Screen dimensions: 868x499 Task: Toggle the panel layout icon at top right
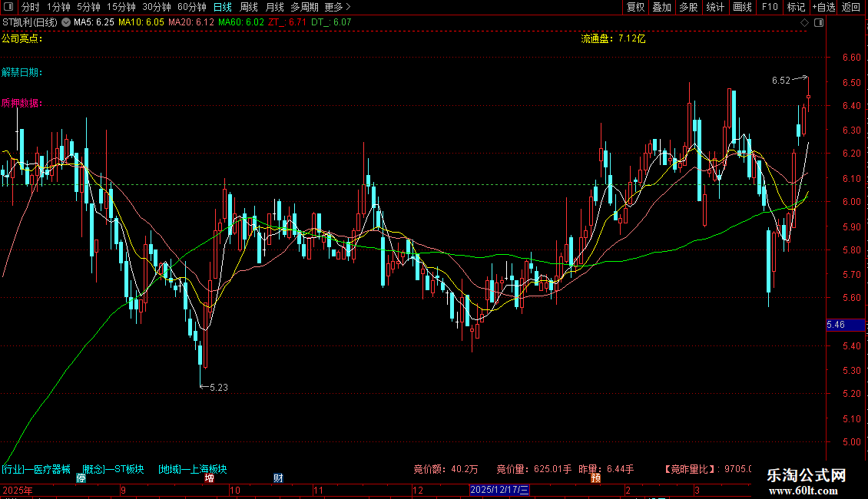tap(819, 23)
